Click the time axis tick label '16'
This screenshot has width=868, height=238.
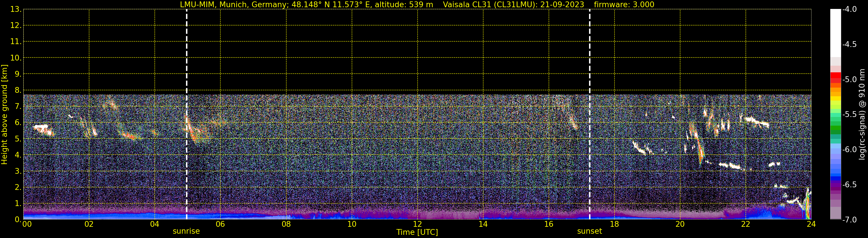(549, 224)
